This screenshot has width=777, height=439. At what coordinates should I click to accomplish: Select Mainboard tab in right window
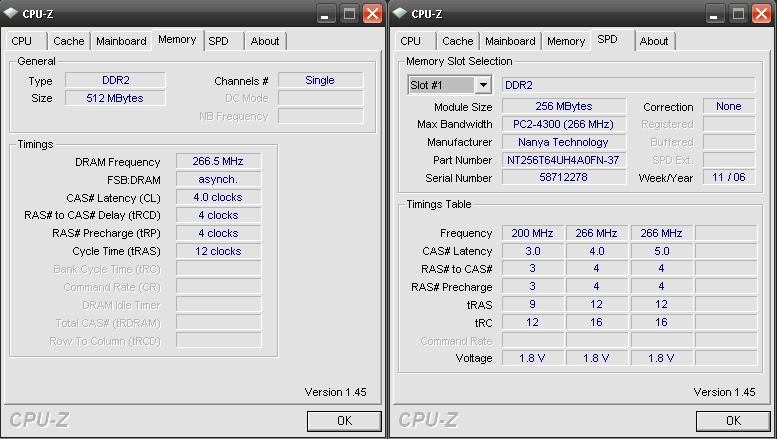point(510,41)
